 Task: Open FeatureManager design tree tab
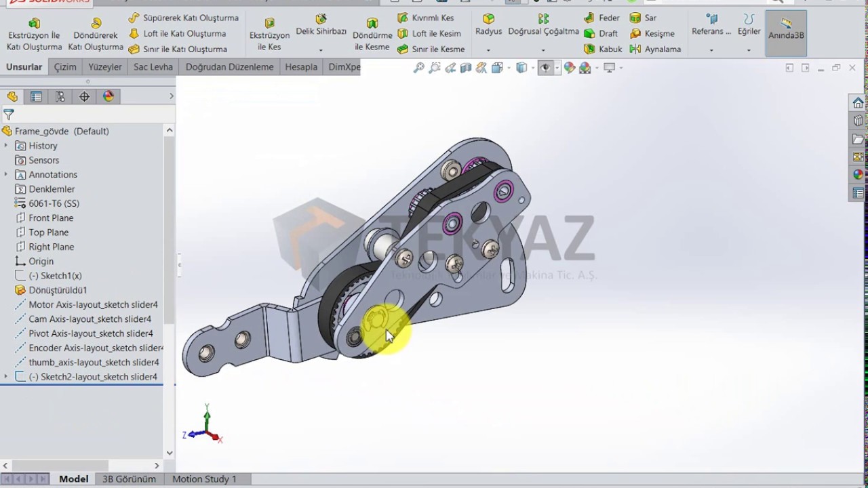[x=12, y=96]
